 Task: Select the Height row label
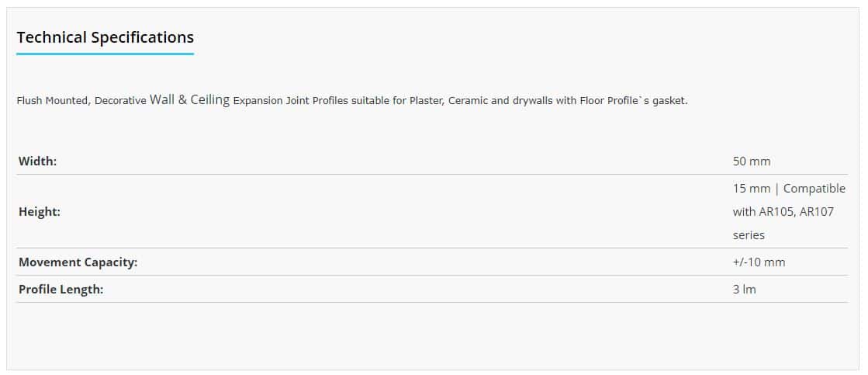click(40, 212)
